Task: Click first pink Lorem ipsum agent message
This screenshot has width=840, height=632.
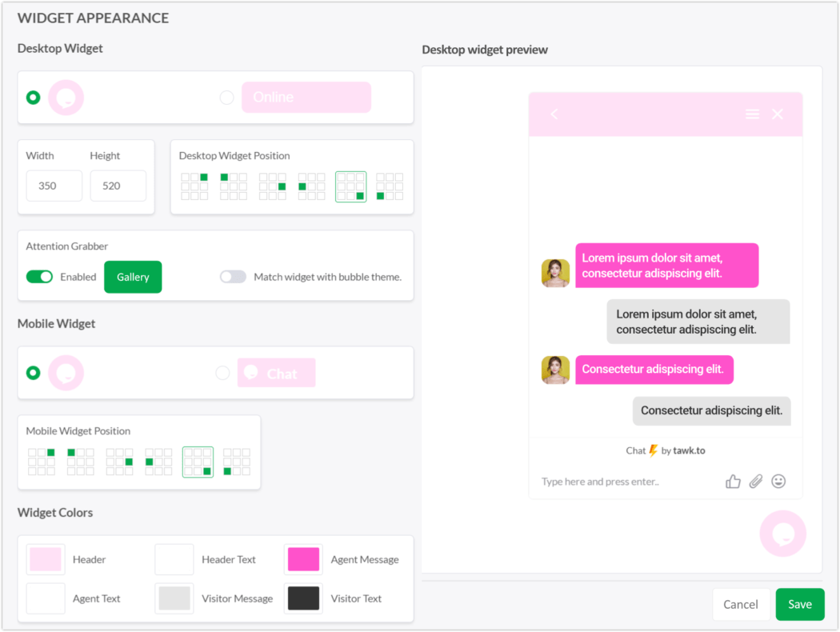Action: [667, 266]
